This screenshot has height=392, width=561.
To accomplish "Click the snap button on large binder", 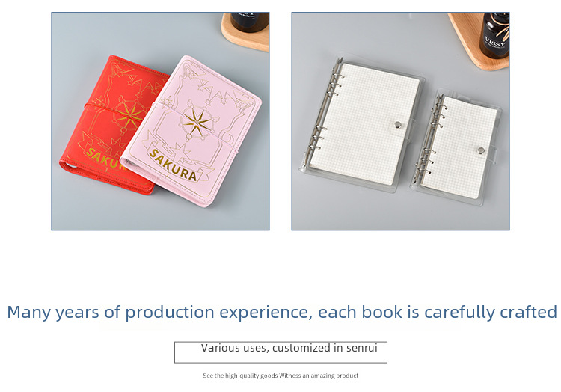I will [398, 124].
